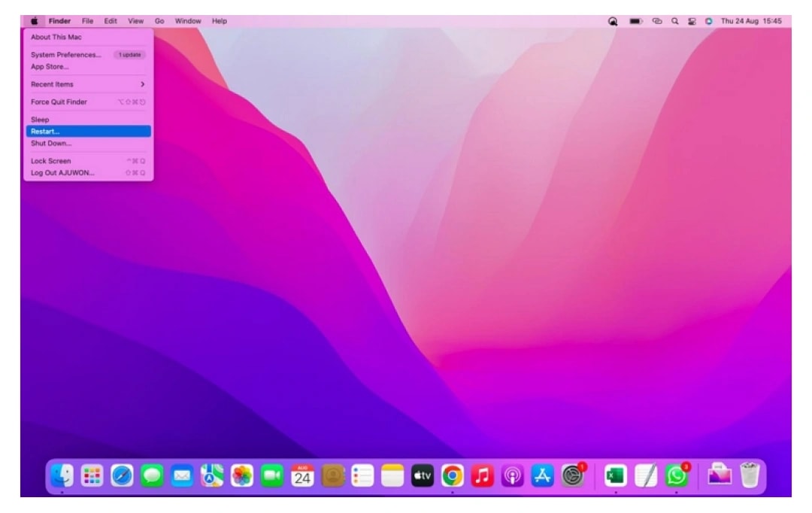Open Finder from the Dock

pos(62,475)
